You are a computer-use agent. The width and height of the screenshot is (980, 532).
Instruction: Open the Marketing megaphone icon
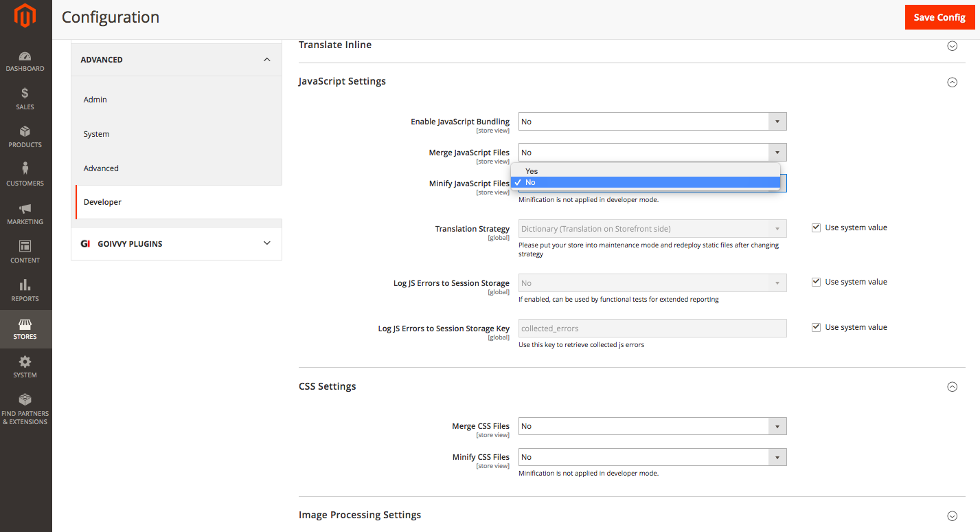(x=25, y=208)
